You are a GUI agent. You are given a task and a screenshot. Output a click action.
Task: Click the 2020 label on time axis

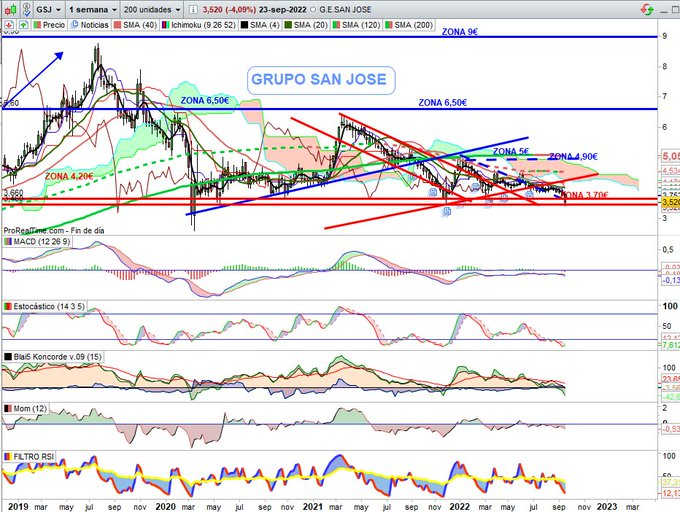coord(165,506)
